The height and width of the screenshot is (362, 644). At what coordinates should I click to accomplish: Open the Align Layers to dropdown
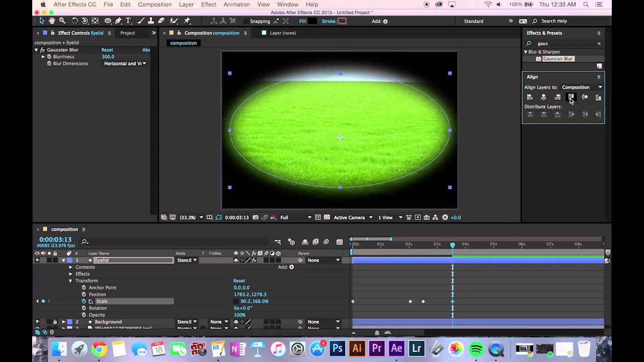coord(582,87)
